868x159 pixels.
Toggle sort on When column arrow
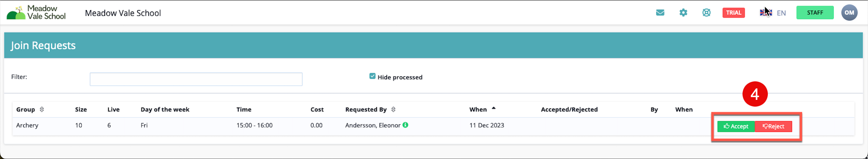coord(494,108)
